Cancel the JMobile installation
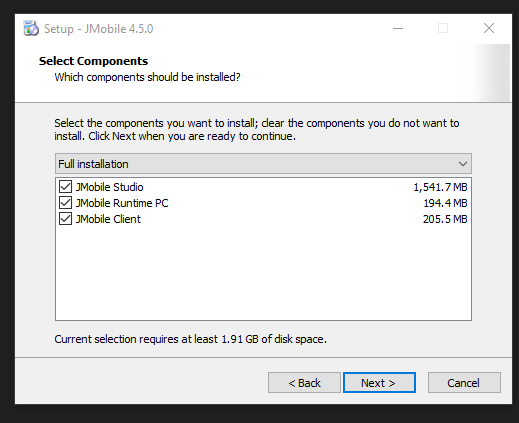519x423 pixels. tap(464, 383)
